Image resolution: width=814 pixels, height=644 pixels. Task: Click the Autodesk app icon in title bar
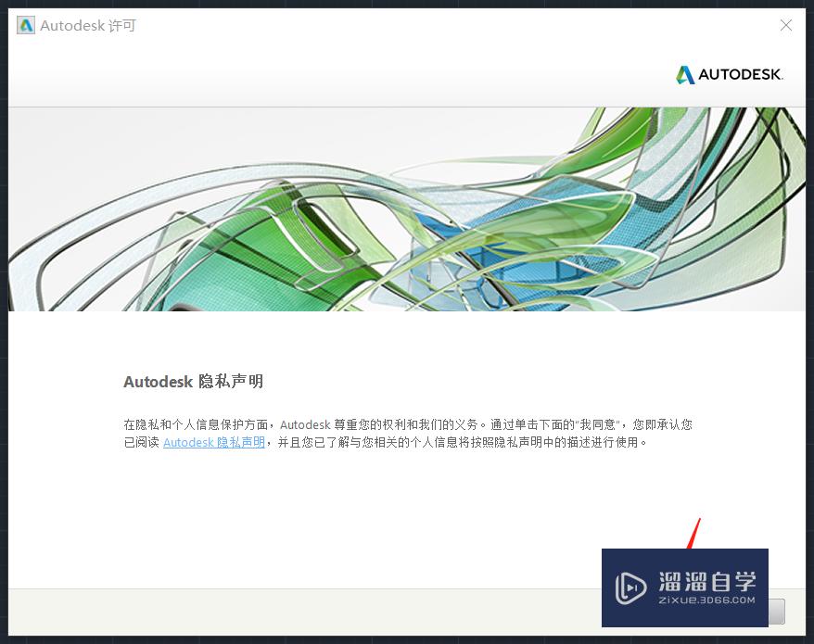click(25, 25)
